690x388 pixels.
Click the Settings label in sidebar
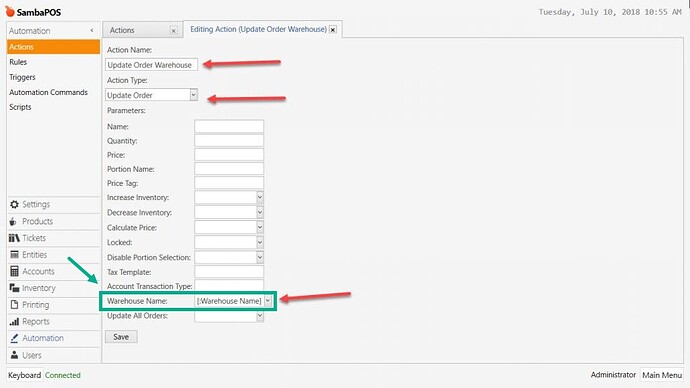pyautogui.click(x=36, y=205)
